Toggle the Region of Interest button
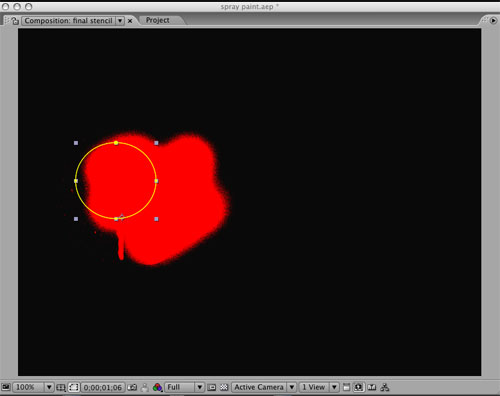This screenshot has width=500, height=396. (x=212, y=387)
